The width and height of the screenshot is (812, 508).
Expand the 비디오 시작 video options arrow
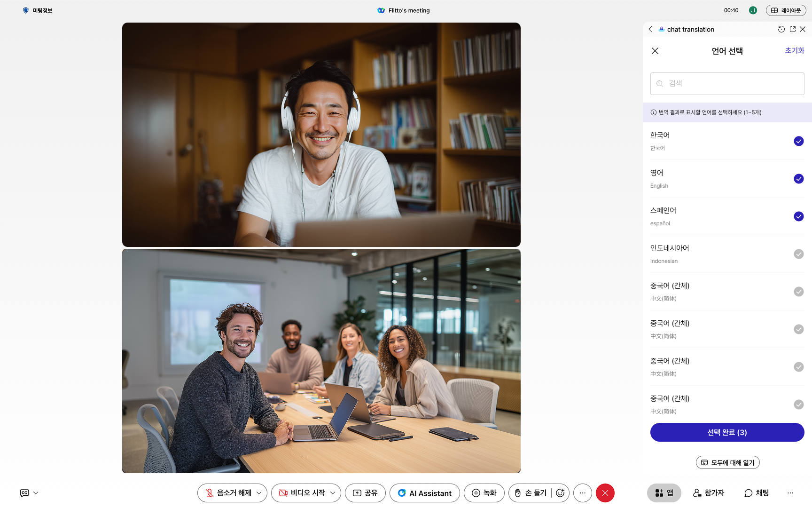333,493
